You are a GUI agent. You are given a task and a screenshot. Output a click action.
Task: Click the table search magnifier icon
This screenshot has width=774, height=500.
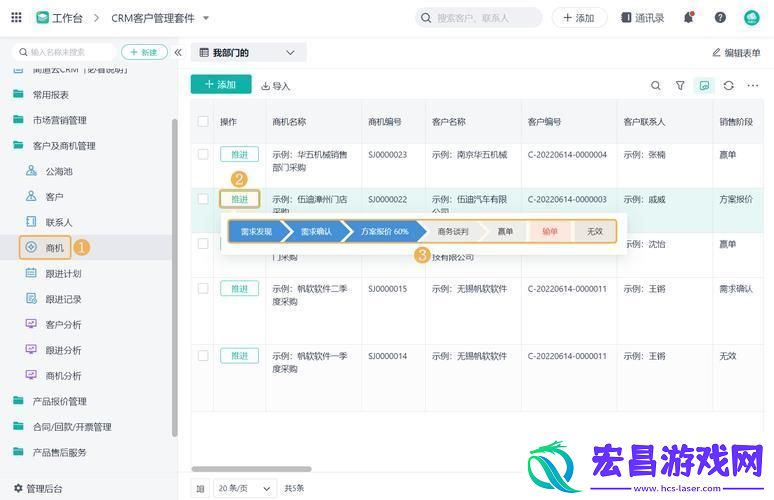coord(656,85)
